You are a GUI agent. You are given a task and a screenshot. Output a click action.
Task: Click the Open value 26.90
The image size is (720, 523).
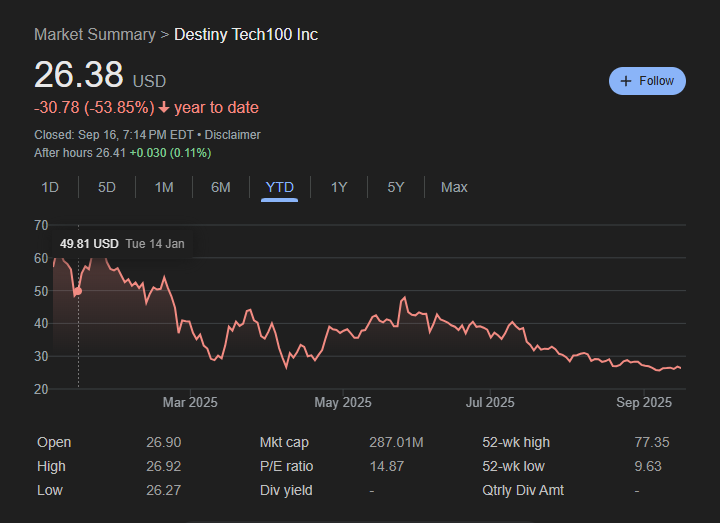tap(164, 442)
